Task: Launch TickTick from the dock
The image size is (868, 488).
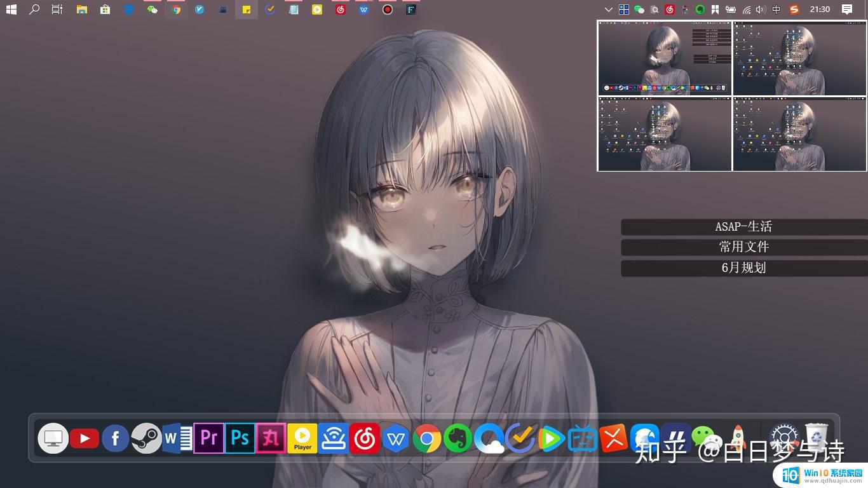Action: click(520, 438)
